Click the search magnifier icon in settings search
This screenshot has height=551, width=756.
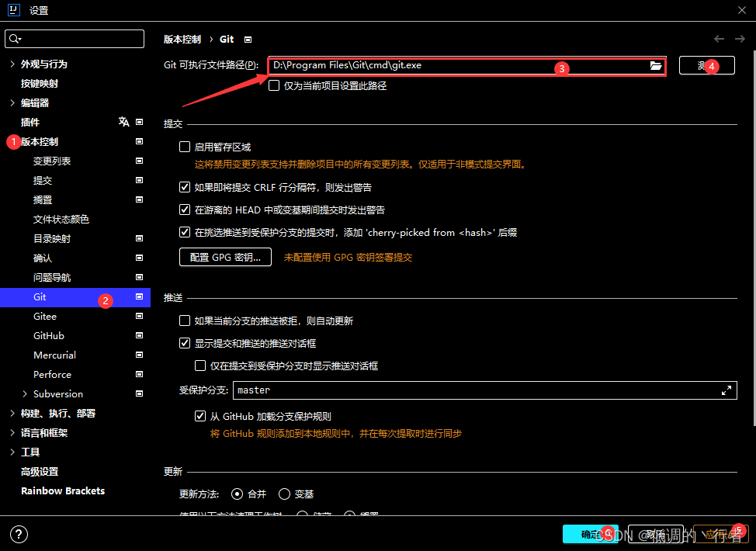click(x=15, y=39)
